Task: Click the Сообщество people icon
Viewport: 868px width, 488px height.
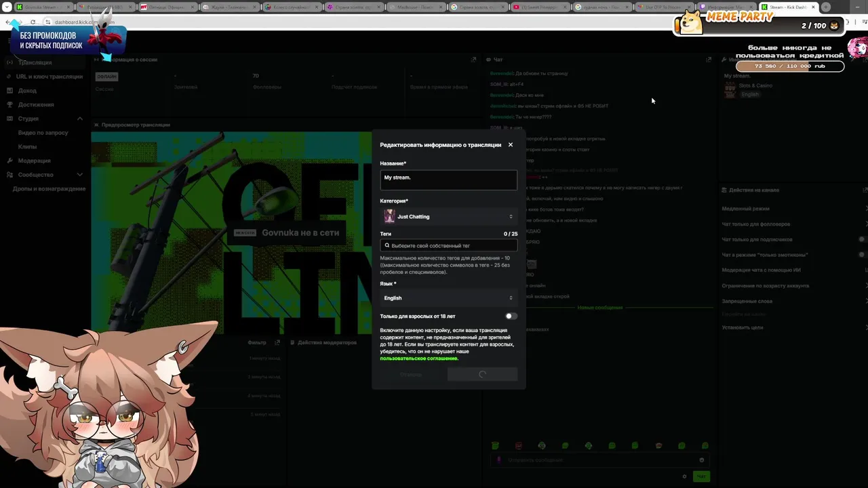Action: click(x=10, y=175)
